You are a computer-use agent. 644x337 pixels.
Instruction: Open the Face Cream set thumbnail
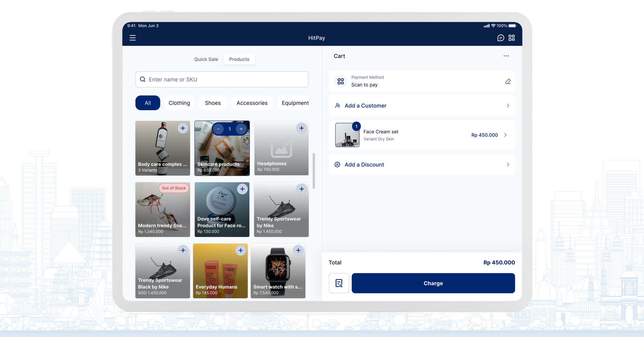coord(347,135)
